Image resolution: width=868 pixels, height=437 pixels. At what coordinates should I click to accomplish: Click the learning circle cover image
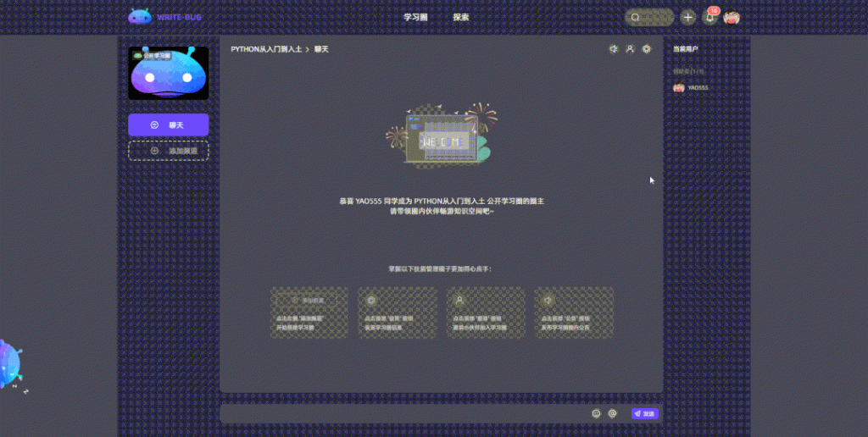169,73
